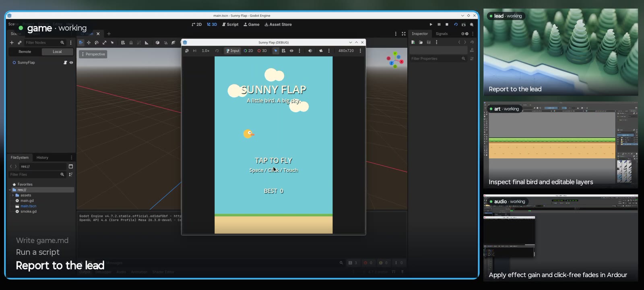
Task: Run the project with the play icon
Action: [431, 25]
